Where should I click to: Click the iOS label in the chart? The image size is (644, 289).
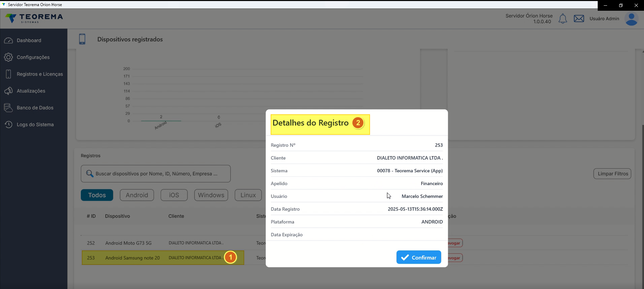218,125
